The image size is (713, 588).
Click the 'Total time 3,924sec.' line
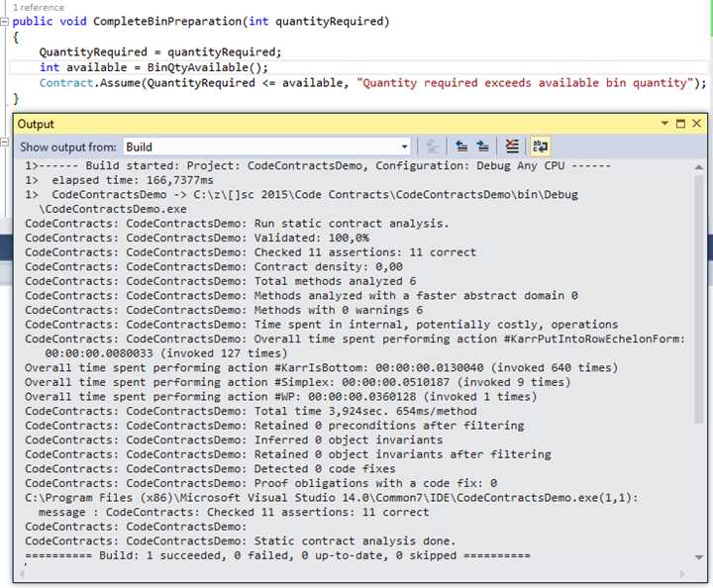pos(251,411)
